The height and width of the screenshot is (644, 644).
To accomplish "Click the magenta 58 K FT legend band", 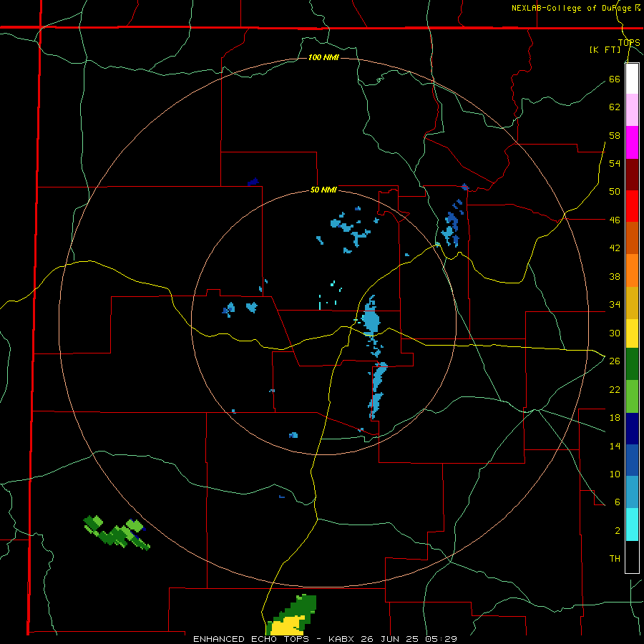I will [632, 142].
